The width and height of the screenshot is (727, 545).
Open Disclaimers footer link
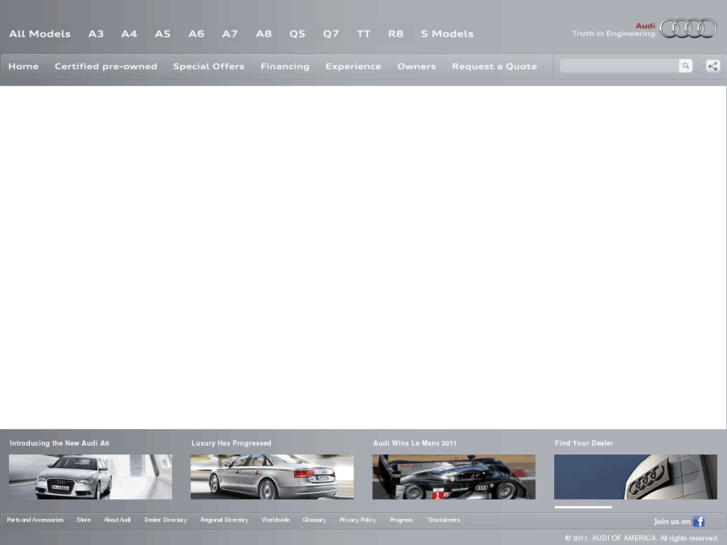click(443, 520)
